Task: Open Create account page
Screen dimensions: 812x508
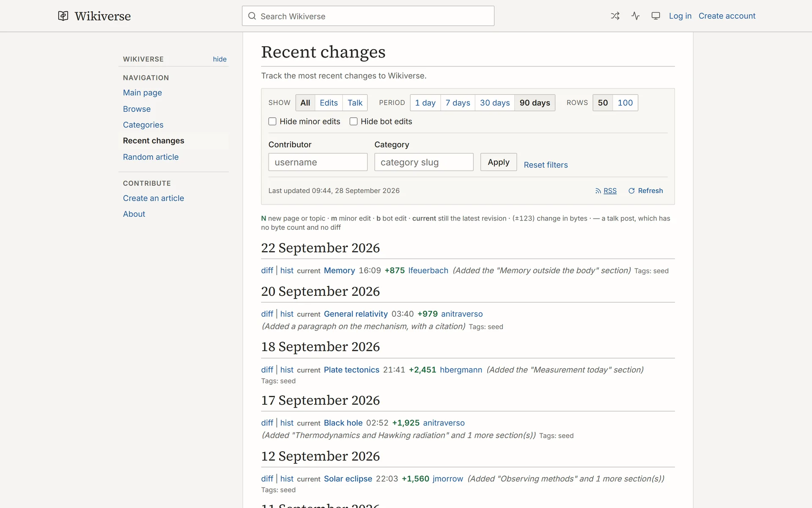Action: click(x=727, y=16)
